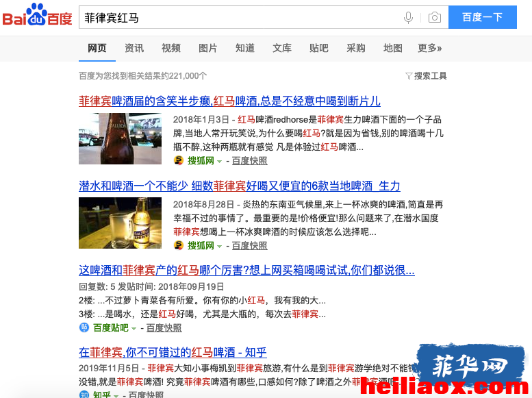Open result 在菲律宾,你不可错过的红马啤酒 - 知乎

coord(173,352)
